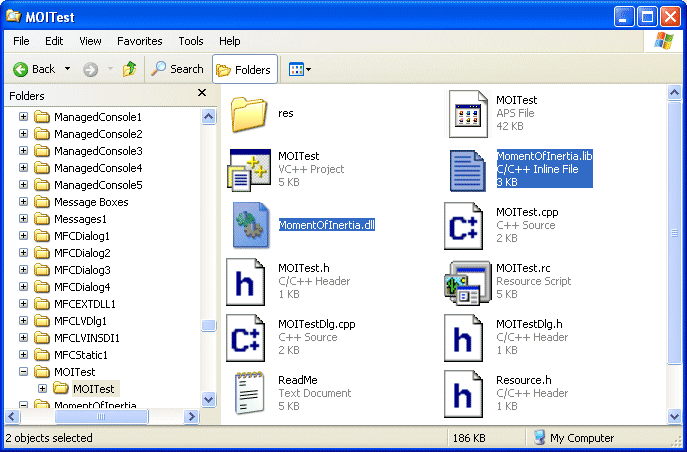Image resolution: width=687 pixels, height=452 pixels.
Task: Click folder tree horizontal scroll-right arrow
Action: (191, 417)
